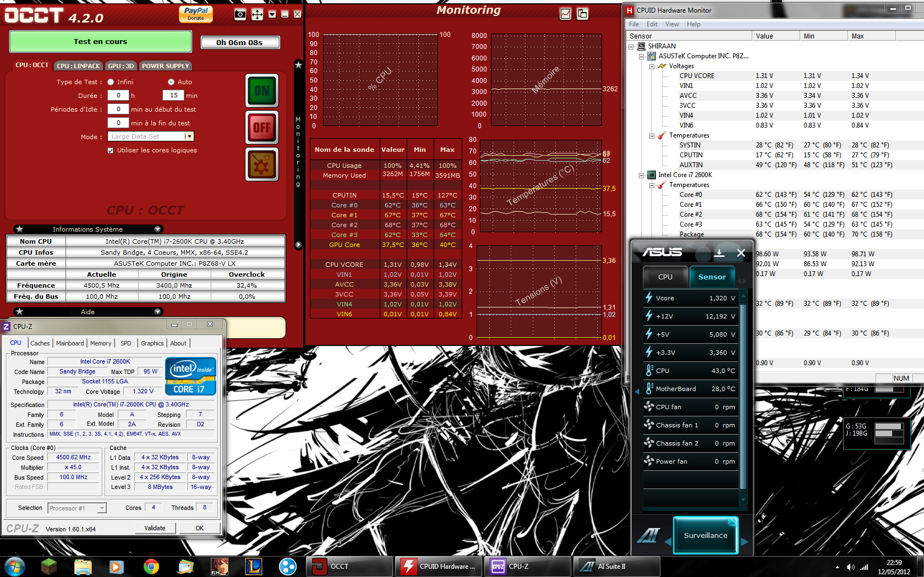The width and height of the screenshot is (924, 577).
Task: Click the Monitoring graph options icon
Action: [565, 14]
